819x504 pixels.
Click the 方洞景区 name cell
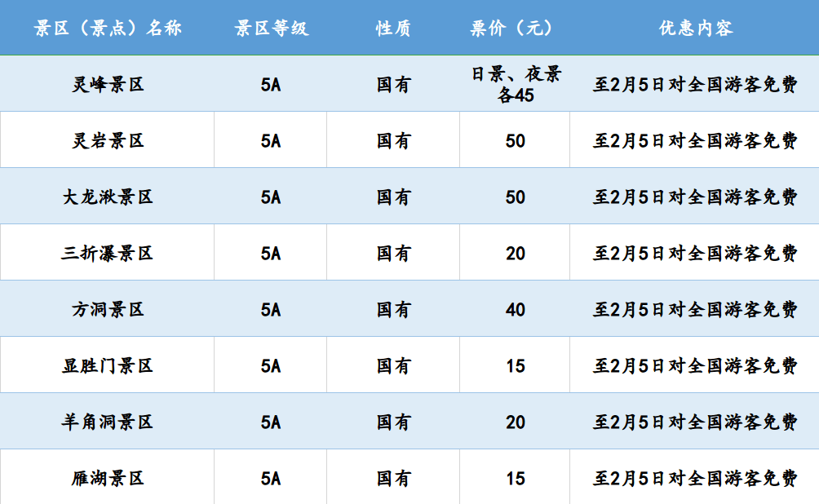tap(108, 310)
